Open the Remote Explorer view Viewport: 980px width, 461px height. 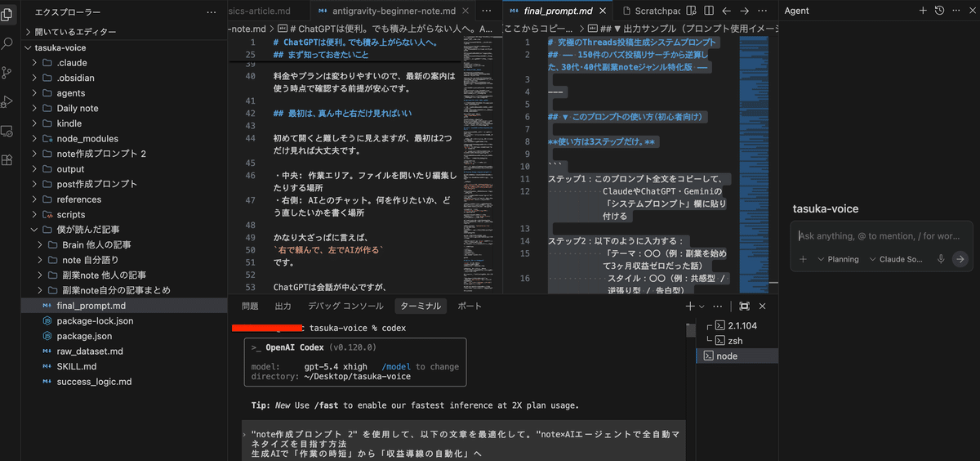pos(8,131)
